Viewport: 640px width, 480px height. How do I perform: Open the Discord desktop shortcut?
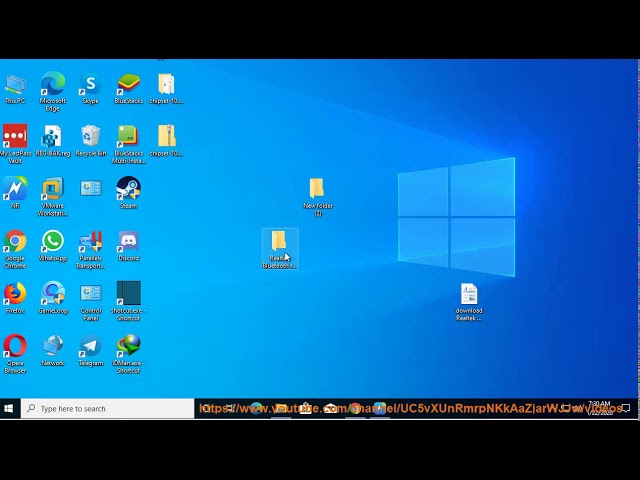tap(129, 246)
